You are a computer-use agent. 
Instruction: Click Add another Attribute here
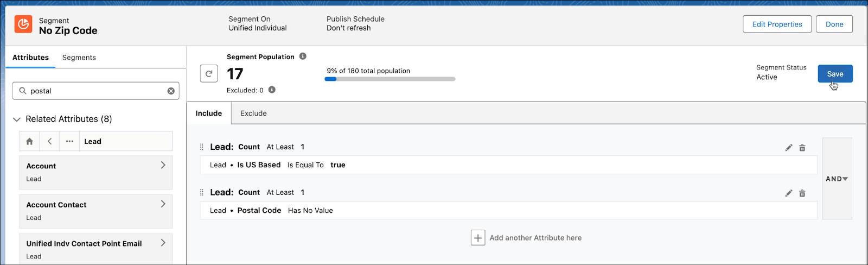coord(526,238)
